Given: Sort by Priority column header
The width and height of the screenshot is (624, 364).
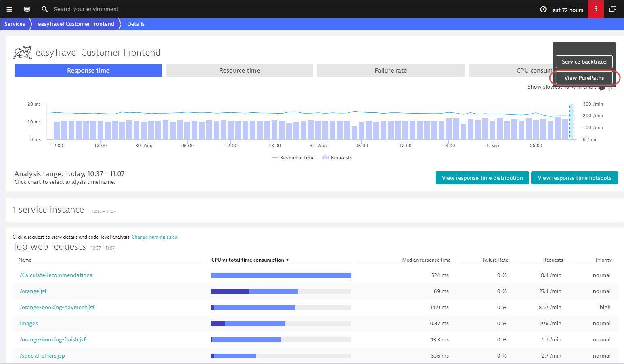Looking at the screenshot, I should (x=603, y=260).
